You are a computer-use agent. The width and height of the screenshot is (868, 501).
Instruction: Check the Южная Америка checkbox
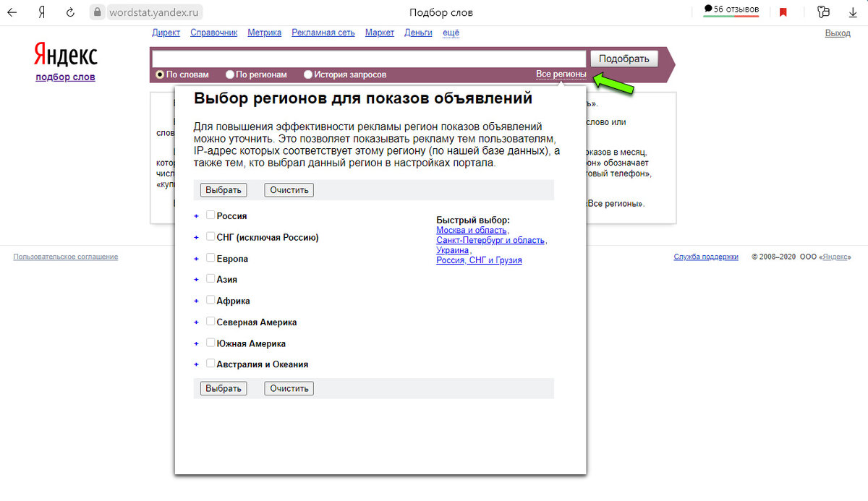[210, 343]
